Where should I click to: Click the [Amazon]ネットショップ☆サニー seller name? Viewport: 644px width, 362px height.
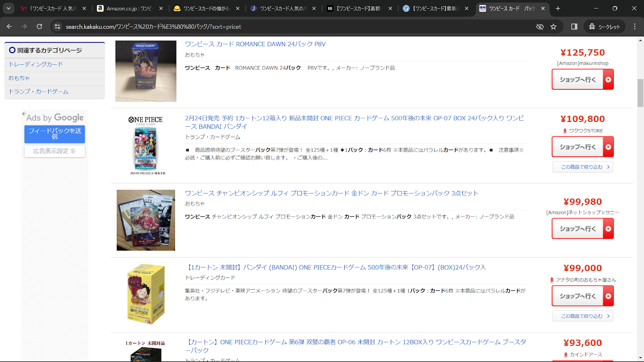pos(583,212)
